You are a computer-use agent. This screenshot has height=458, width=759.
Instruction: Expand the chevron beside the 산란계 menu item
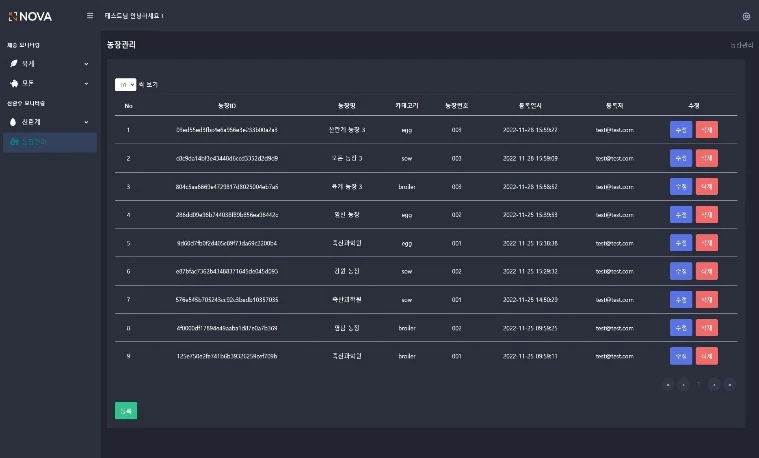(x=86, y=122)
